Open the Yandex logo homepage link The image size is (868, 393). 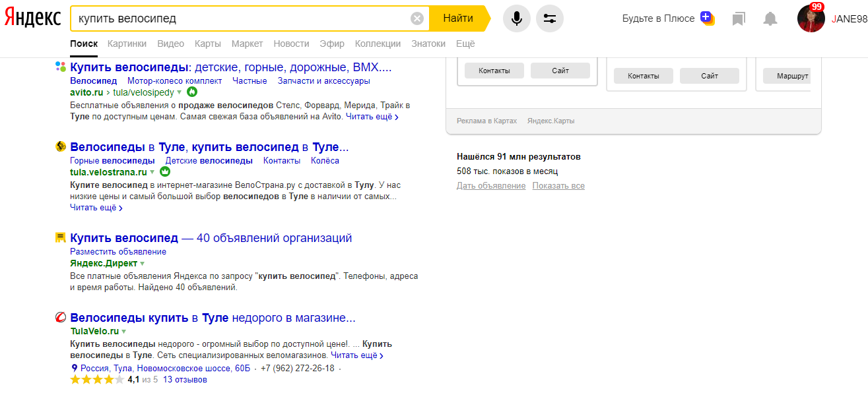[x=33, y=18]
